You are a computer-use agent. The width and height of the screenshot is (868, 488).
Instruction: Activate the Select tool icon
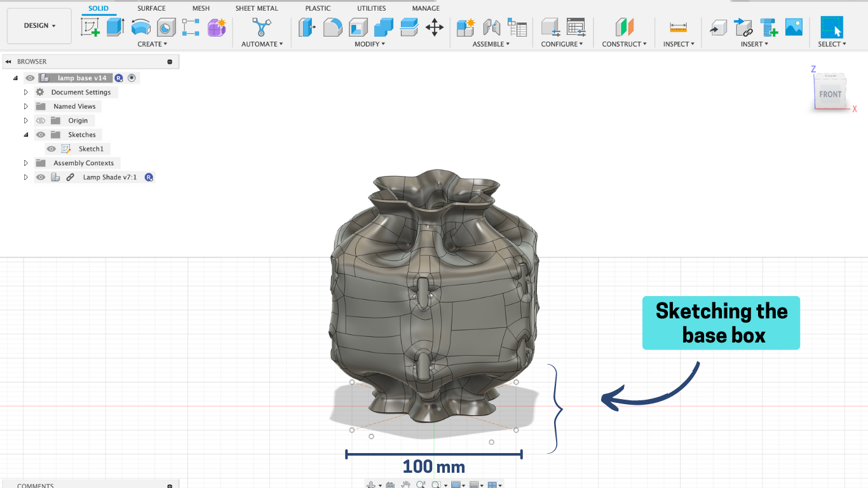tap(832, 27)
